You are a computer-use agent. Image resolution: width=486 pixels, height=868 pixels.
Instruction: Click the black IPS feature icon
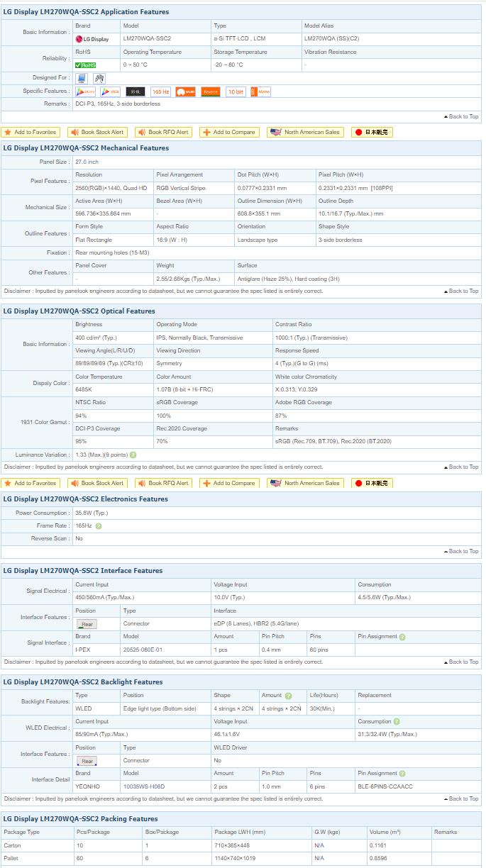click(x=136, y=91)
